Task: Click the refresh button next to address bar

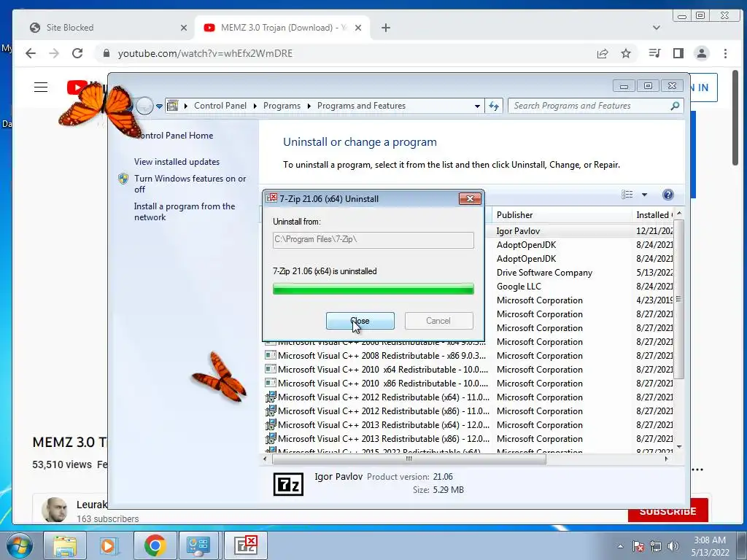Action: click(494, 106)
